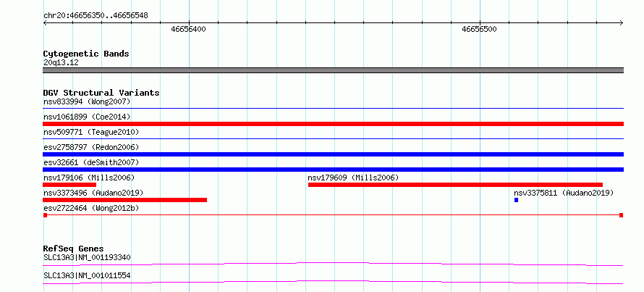Click ruler position label 46656500
644x292 pixels.
pyautogui.click(x=479, y=29)
